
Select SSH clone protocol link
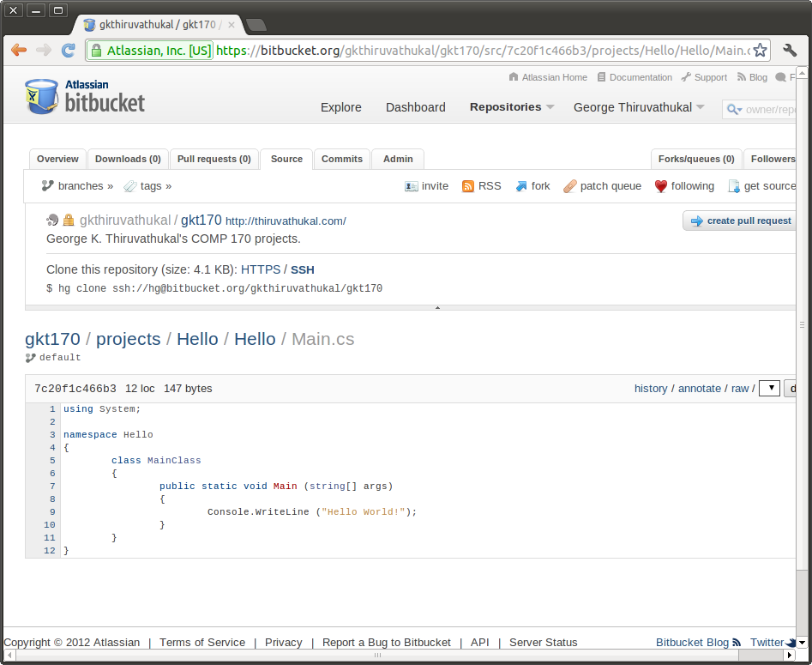[x=302, y=269]
